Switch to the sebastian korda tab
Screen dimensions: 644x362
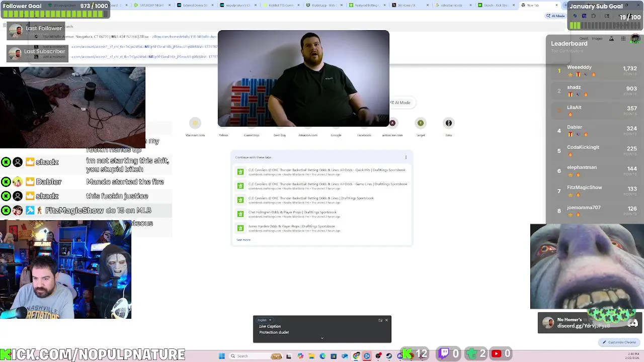452,5
